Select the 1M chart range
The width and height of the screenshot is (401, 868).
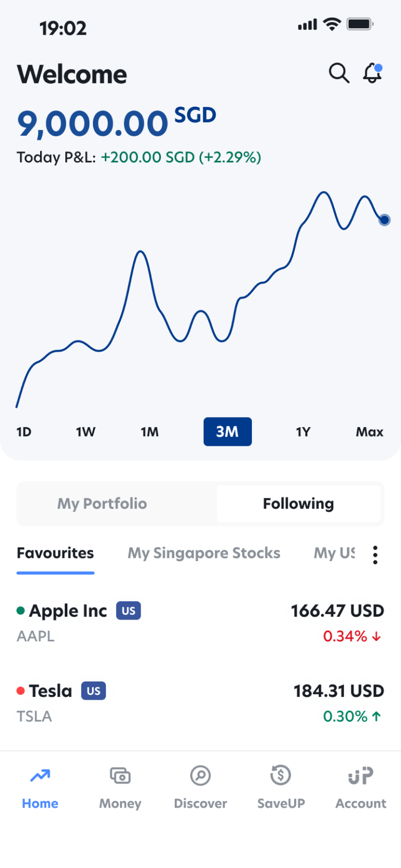click(150, 432)
